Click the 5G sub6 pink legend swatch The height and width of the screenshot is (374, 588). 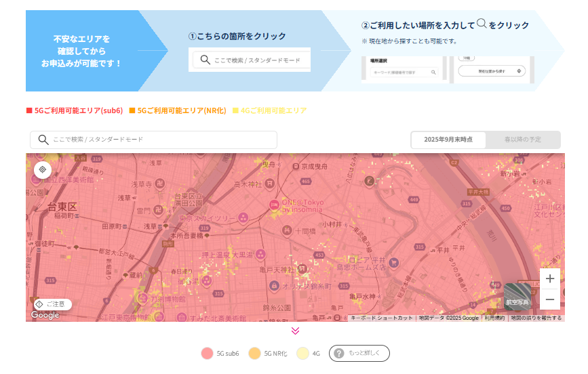(208, 353)
